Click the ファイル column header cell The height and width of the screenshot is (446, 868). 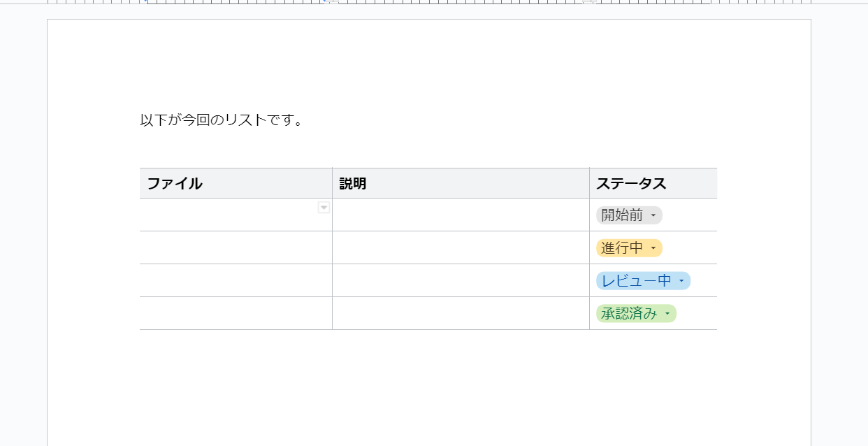[236, 183]
